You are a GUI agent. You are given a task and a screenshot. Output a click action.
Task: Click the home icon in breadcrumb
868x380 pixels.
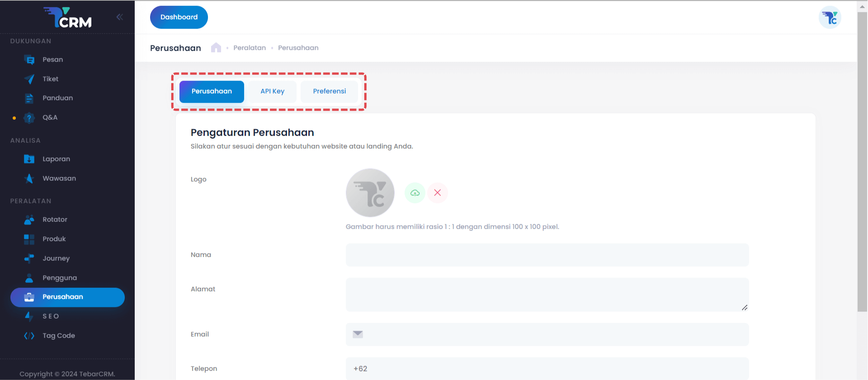[216, 48]
